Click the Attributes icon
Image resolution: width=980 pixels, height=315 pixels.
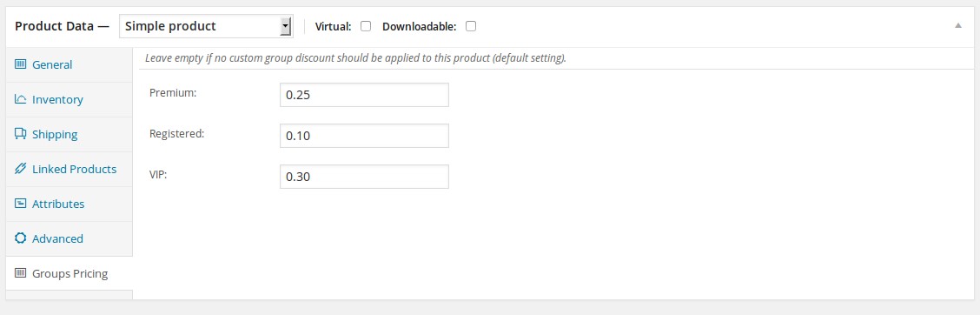pyautogui.click(x=21, y=204)
